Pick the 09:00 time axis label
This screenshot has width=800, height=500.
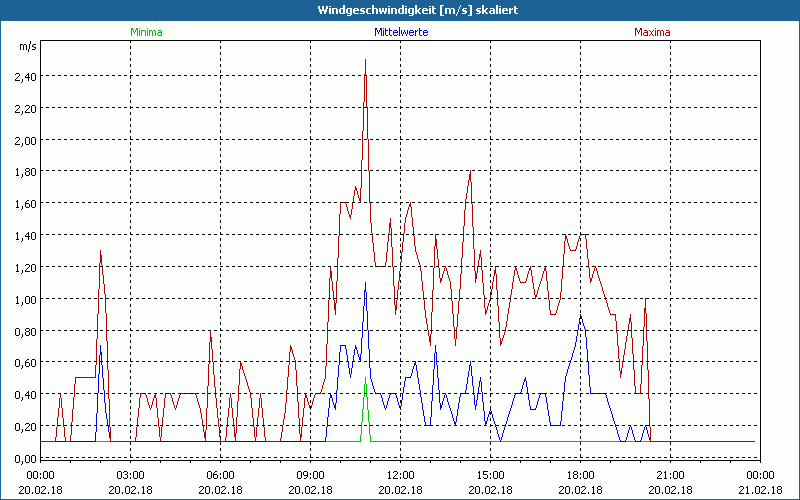(310, 475)
